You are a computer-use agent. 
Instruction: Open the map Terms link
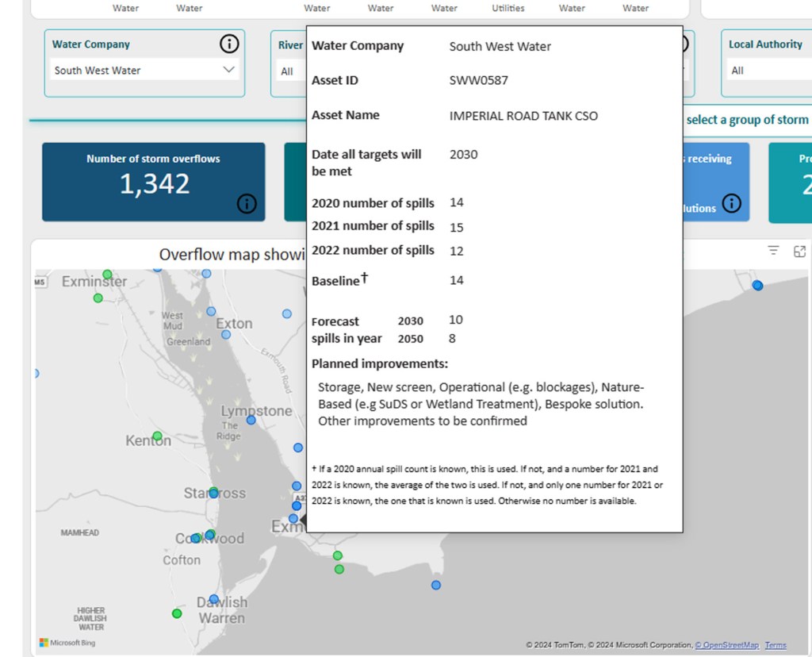coord(776,645)
